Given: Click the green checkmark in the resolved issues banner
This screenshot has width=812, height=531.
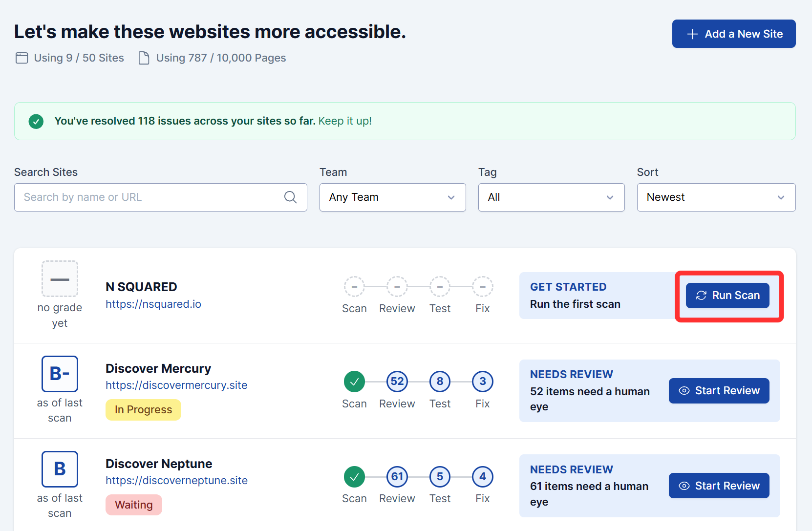Looking at the screenshot, I should point(36,121).
